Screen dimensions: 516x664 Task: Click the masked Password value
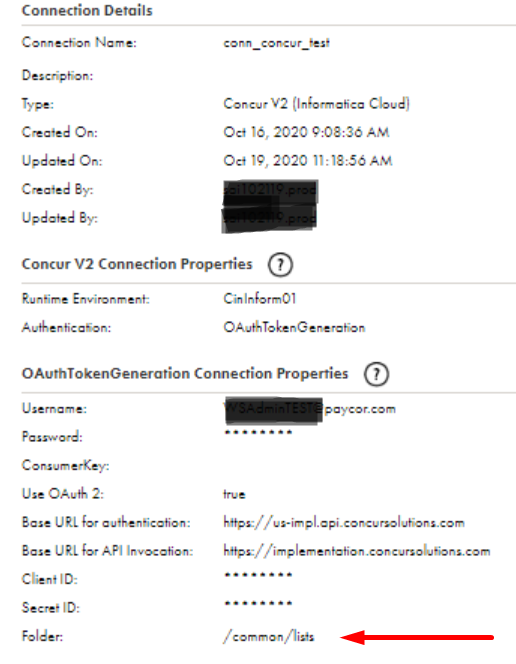258,433
